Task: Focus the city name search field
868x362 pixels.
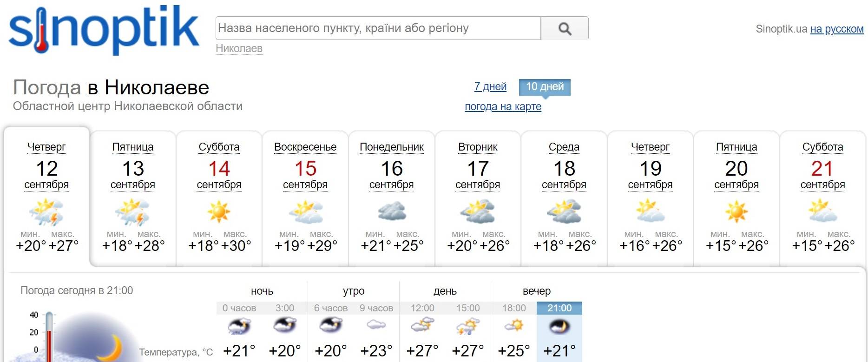Action: click(378, 28)
